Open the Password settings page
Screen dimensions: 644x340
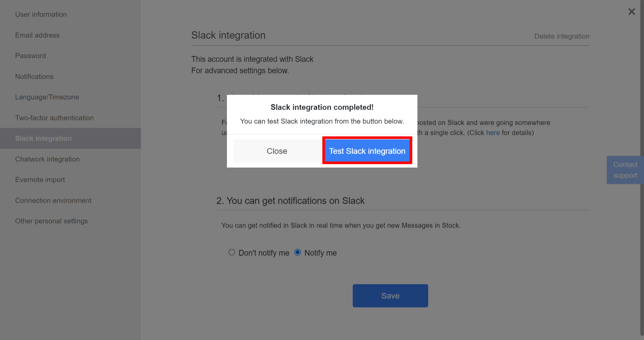click(x=31, y=56)
